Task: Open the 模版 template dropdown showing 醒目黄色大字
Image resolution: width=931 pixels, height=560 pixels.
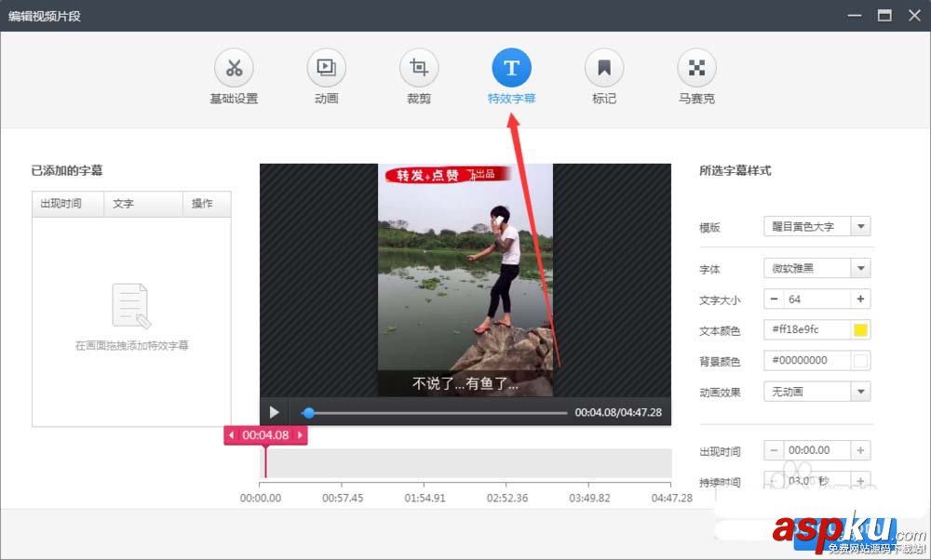Action: (x=816, y=226)
